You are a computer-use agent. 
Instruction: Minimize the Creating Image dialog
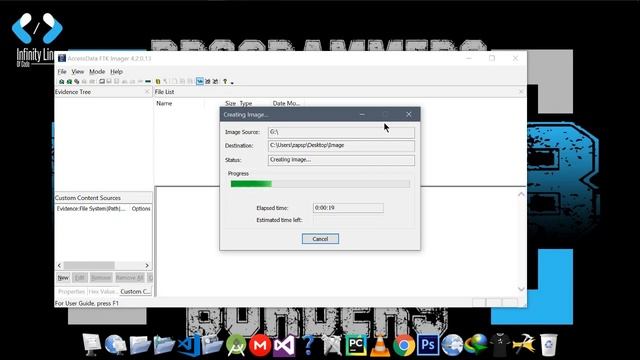point(362,115)
